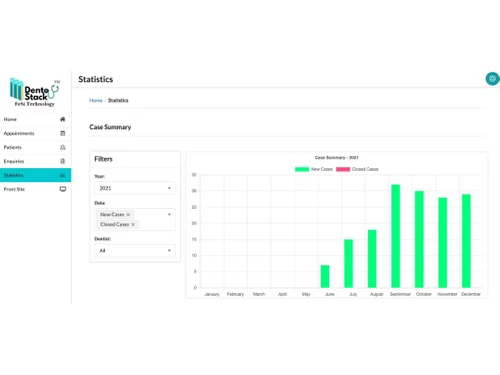Select the Statistics menu item
500x375 pixels.
pyautogui.click(x=35, y=175)
